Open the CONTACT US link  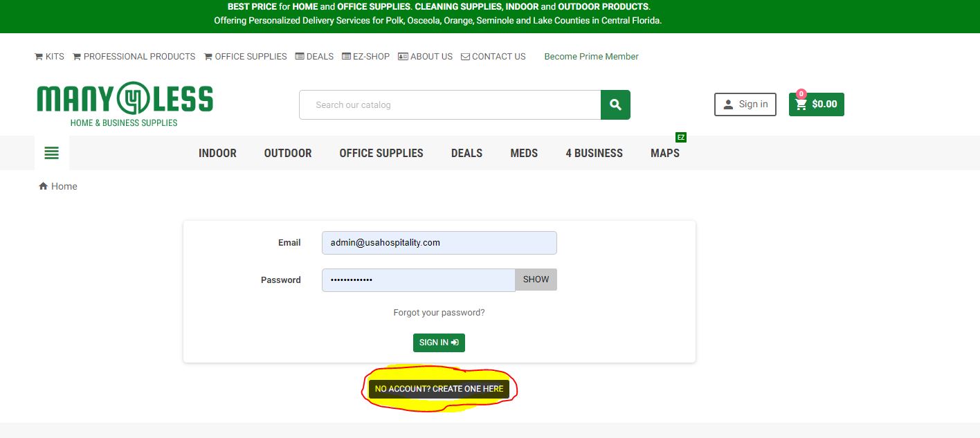tap(493, 57)
